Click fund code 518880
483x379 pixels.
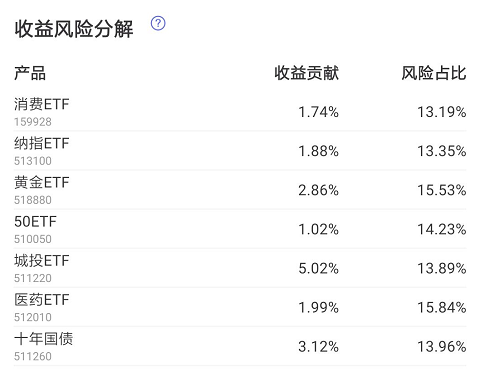click(33, 200)
